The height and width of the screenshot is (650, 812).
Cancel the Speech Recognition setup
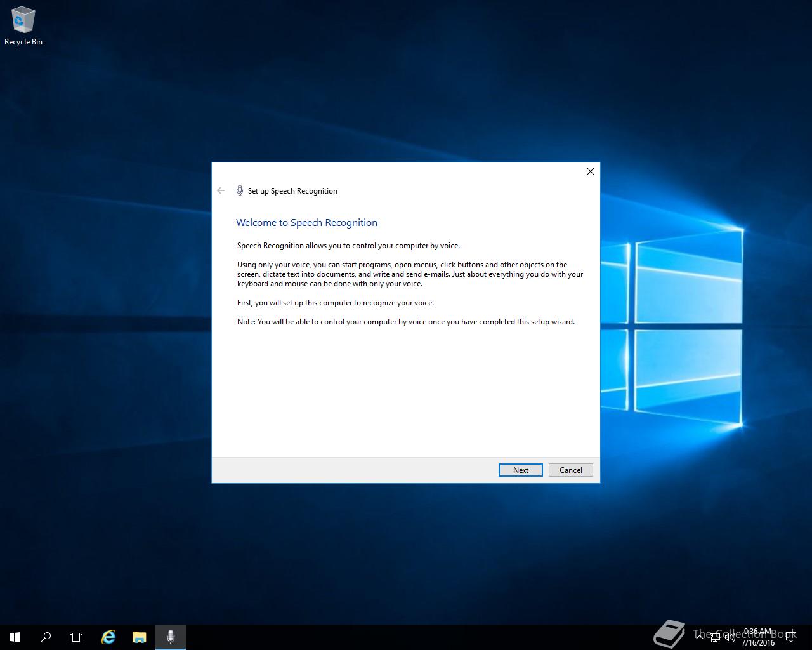pos(570,470)
